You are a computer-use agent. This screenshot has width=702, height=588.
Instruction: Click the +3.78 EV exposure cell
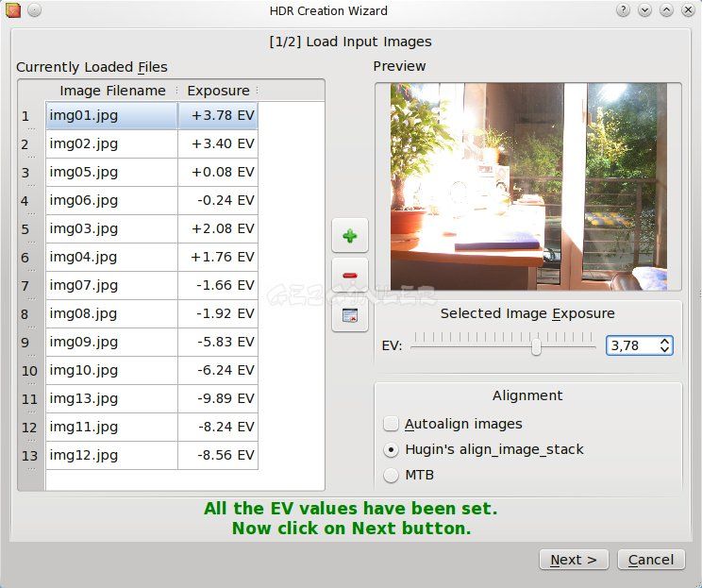[218, 115]
